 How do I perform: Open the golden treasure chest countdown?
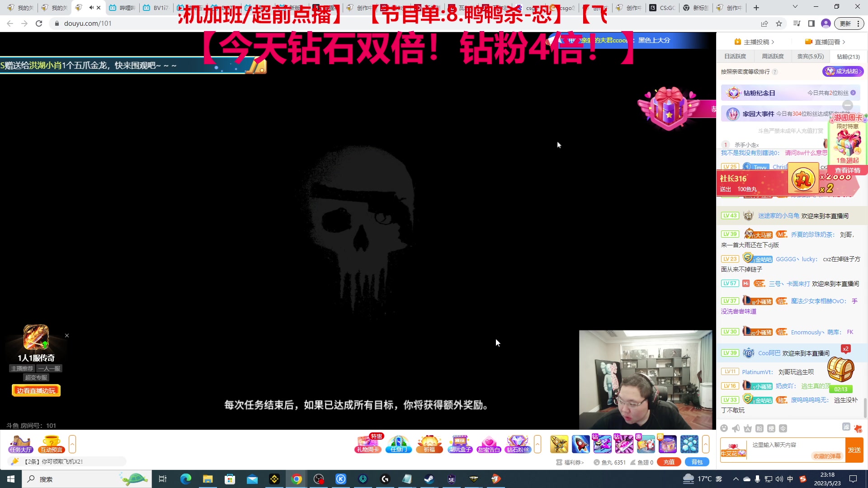pos(840,370)
